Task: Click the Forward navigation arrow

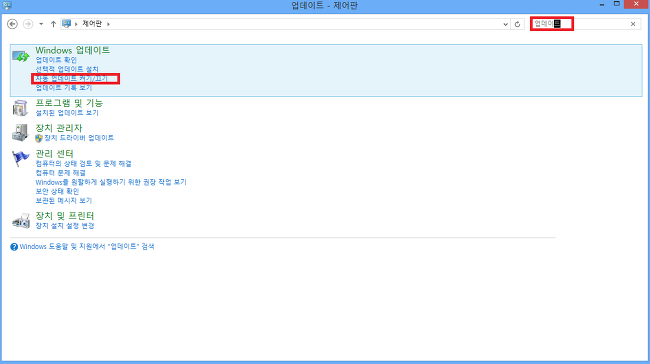Action: pos(28,24)
